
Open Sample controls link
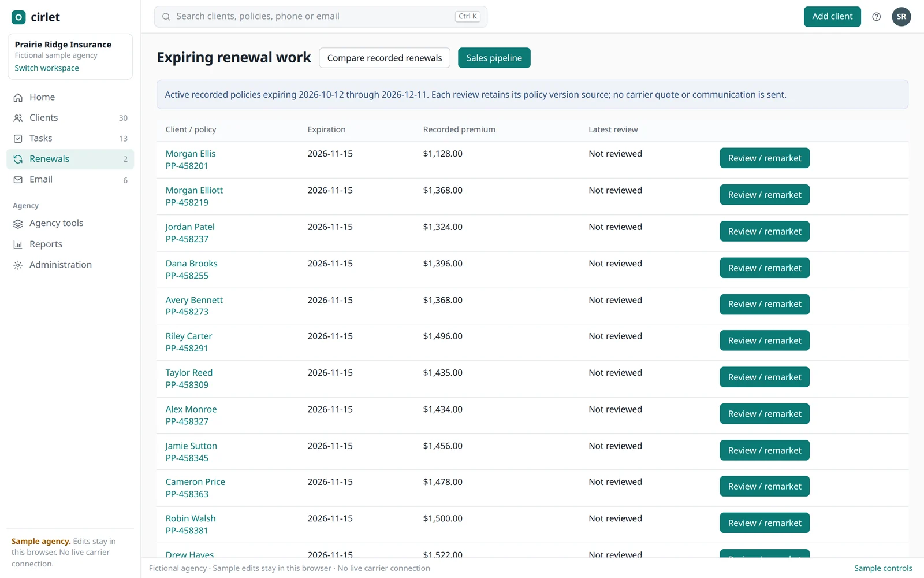point(883,568)
